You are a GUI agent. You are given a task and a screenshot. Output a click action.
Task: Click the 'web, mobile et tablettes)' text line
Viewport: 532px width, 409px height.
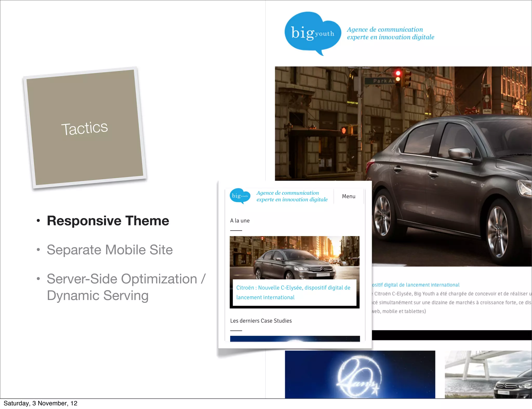399,311
